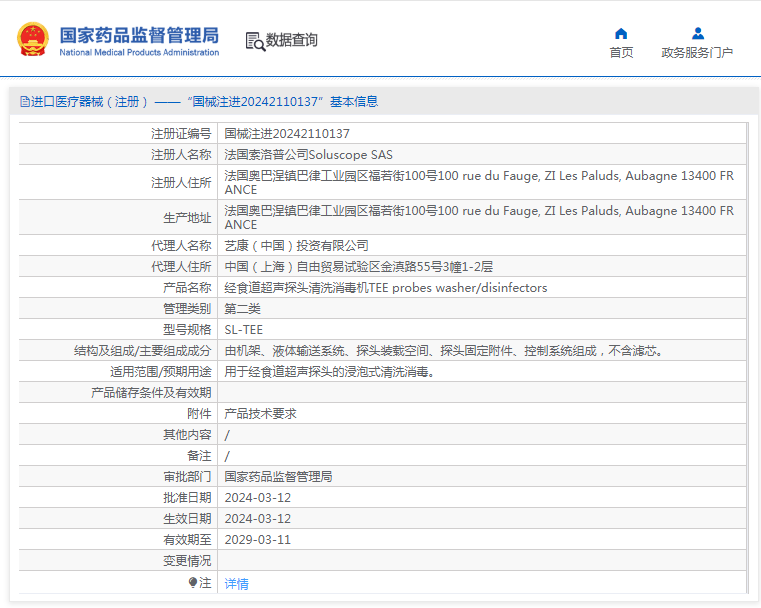
Task: Click the 注册证编号 label
Action: (181, 133)
